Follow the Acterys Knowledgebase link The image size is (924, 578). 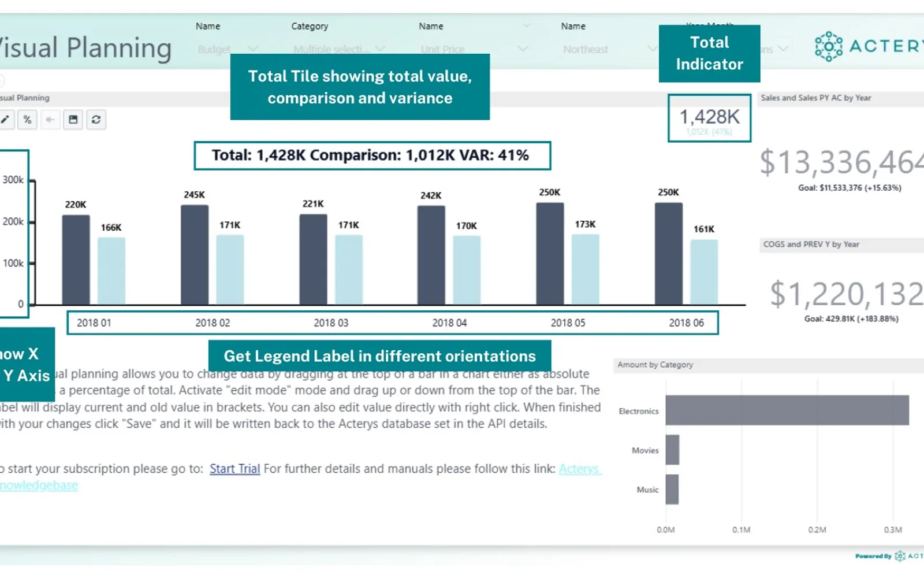point(580,469)
